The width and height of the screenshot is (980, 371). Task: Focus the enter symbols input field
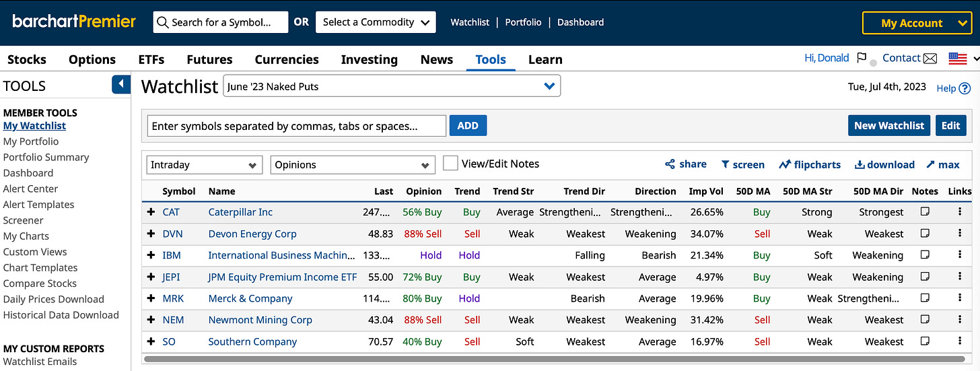(297, 126)
